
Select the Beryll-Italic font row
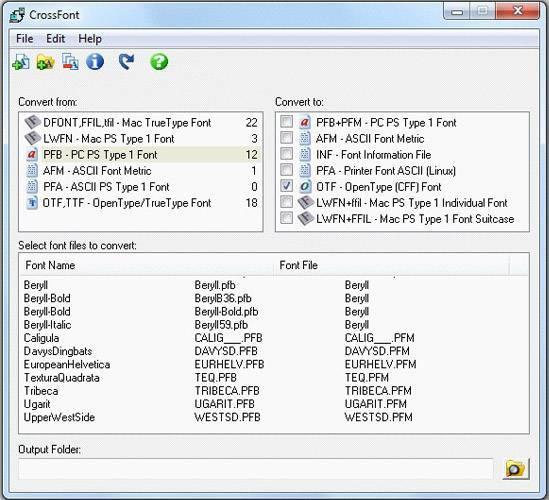(274, 325)
